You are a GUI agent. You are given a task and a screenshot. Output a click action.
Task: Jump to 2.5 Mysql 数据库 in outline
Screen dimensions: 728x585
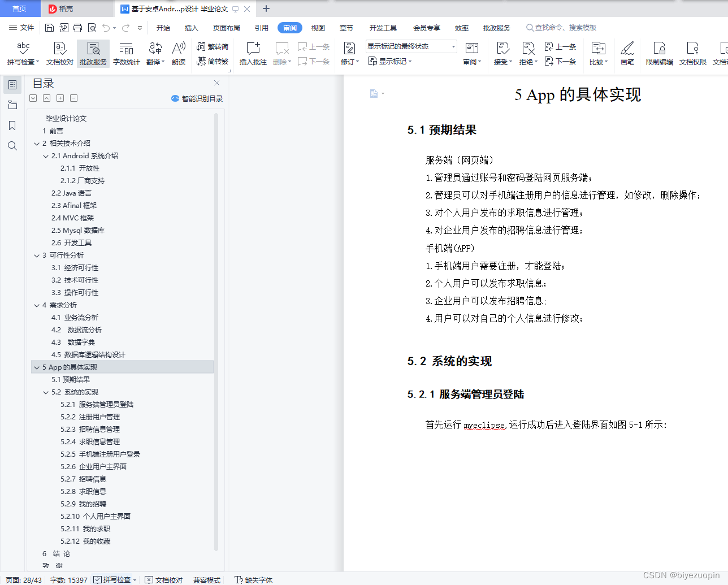[78, 231]
